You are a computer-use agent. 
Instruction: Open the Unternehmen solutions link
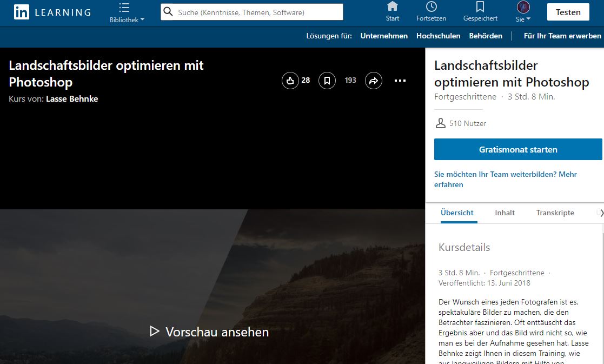(384, 36)
